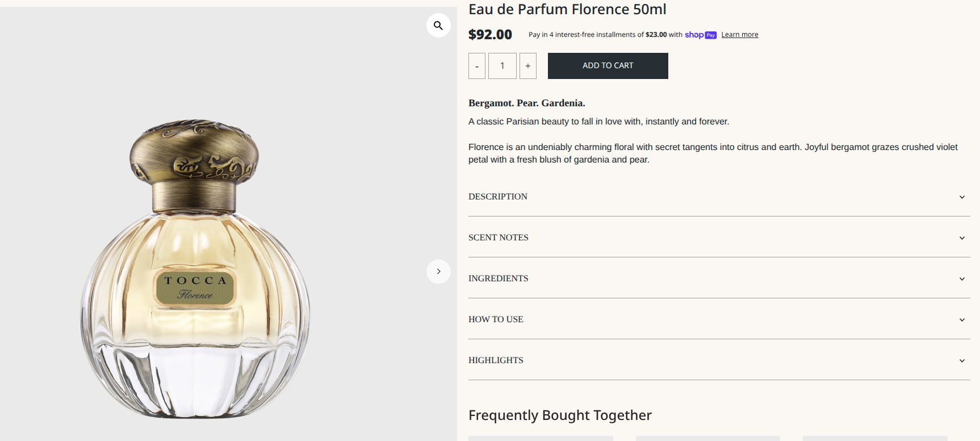The height and width of the screenshot is (441, 980).
Task: Click the quantity input field
Action: pyautogui.click(x=502, y=66)
